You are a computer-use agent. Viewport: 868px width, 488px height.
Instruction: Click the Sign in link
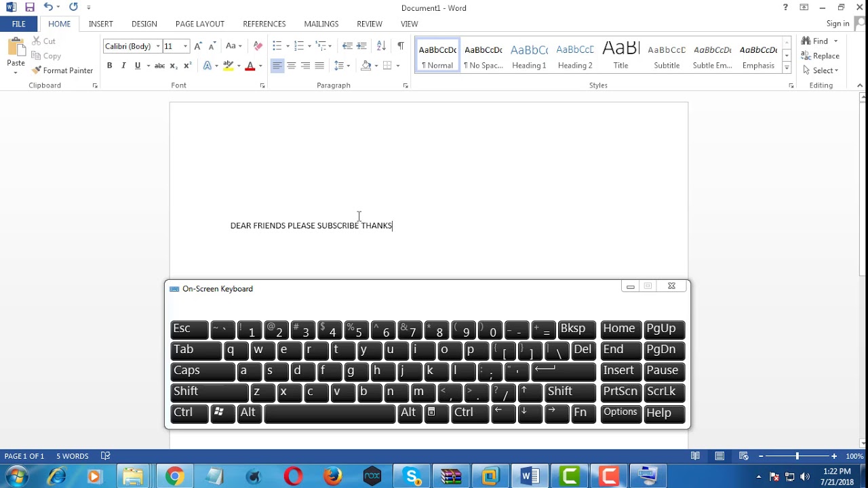coord(837,24)
